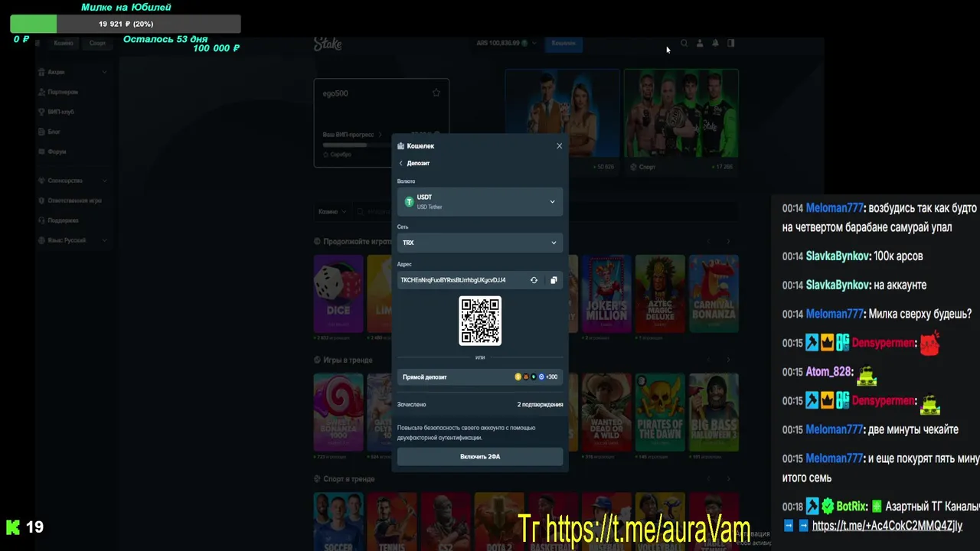980x551 pixels.
Task: Open ВИП-клуб in the sidebar
Action: click(x=61, y=112)
